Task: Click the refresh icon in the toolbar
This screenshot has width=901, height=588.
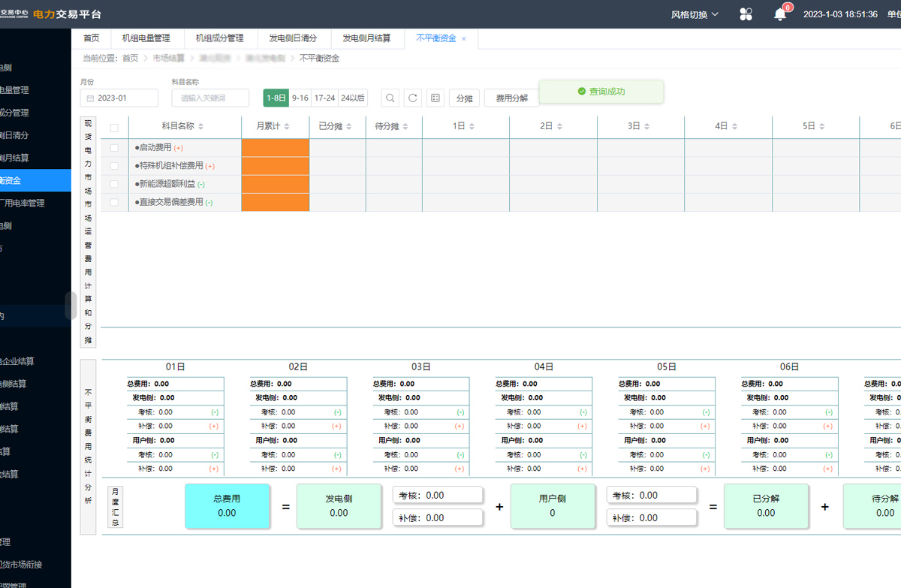Action: [x=413, y=98]
